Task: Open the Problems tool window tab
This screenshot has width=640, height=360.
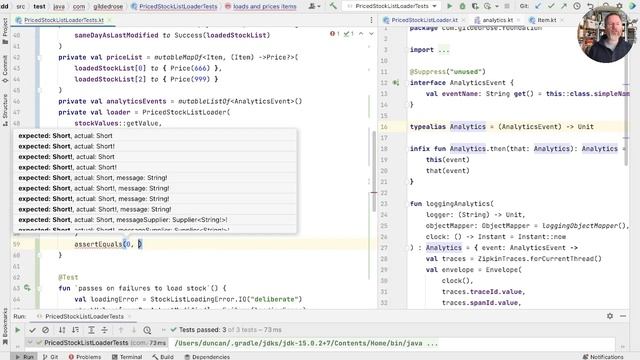Action: (x=85, y=357)
